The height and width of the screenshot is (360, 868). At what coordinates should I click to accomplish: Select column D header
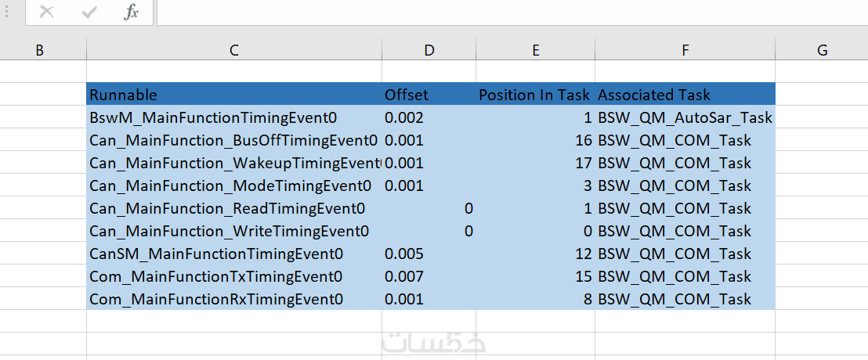429,50
